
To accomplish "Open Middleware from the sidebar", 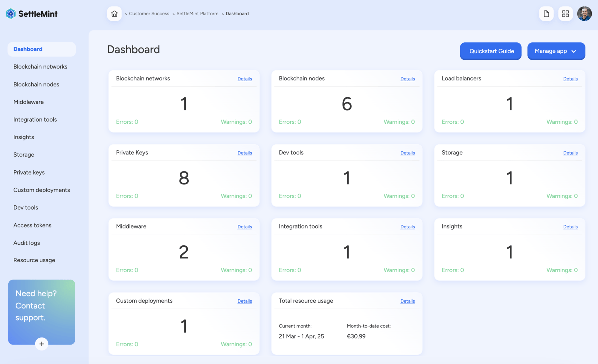I will pyautogui.click(x=28, y=102).
